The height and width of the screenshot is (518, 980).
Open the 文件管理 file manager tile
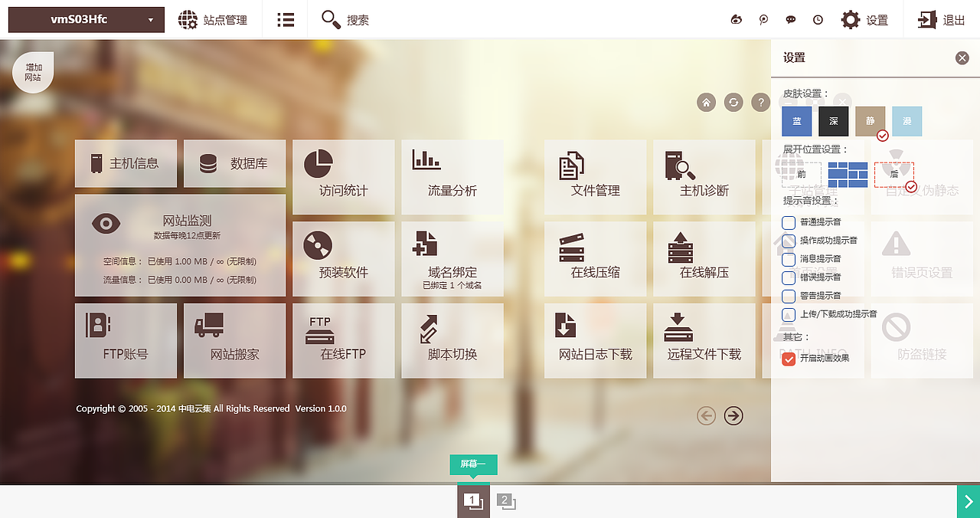pyautogui.click(x=596, y=177)
